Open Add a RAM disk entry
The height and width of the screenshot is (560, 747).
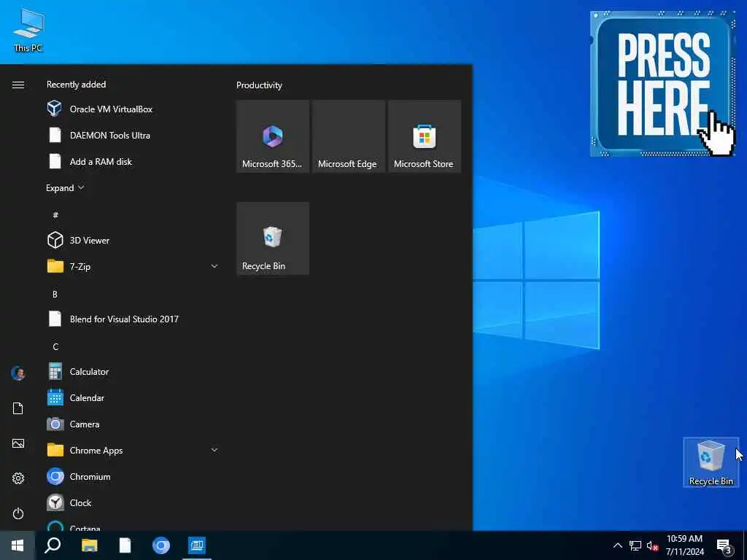point(133,161)
